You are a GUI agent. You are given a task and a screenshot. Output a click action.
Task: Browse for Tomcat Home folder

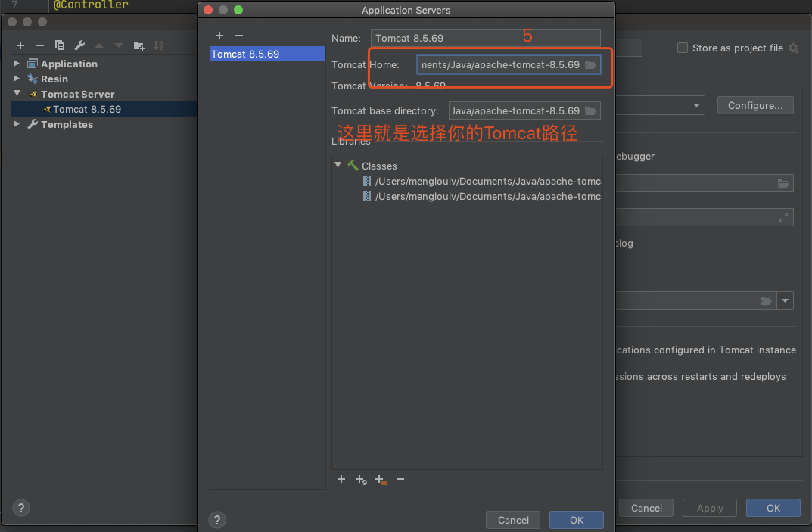590,65
